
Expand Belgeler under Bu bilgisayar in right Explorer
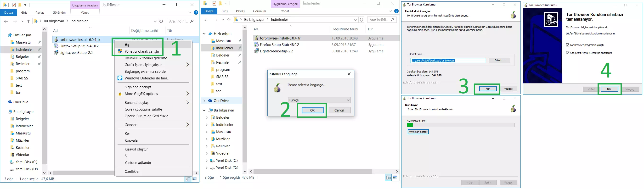coord(207,118)
